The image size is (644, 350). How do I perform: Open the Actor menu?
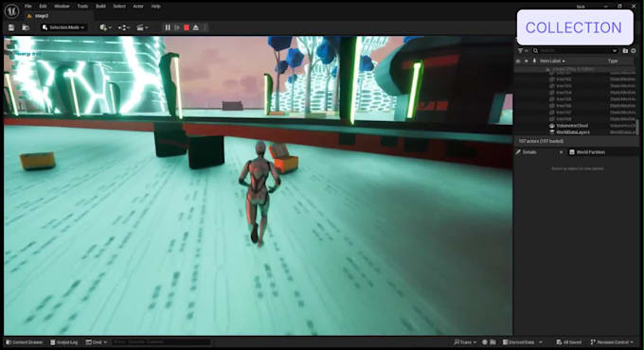click(x=138, y=7)
